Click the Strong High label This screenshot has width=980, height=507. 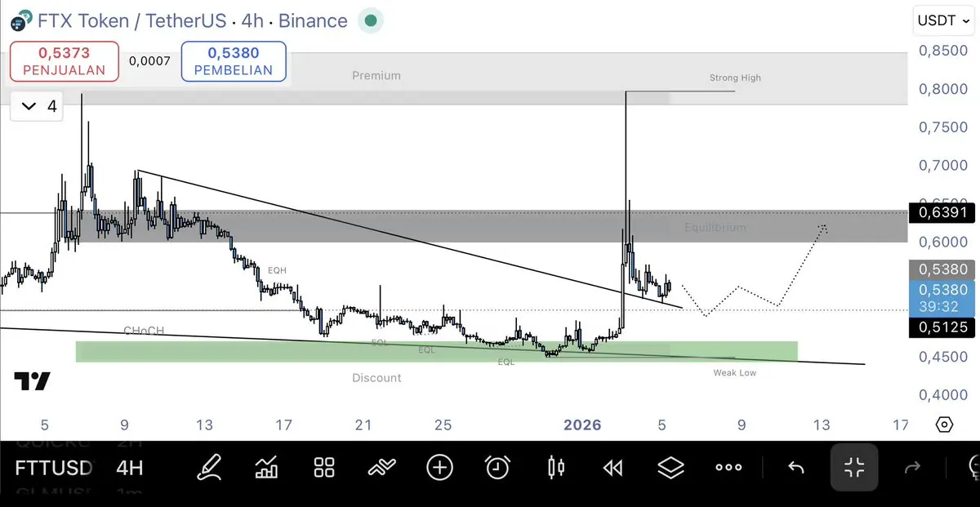[735, 78]
